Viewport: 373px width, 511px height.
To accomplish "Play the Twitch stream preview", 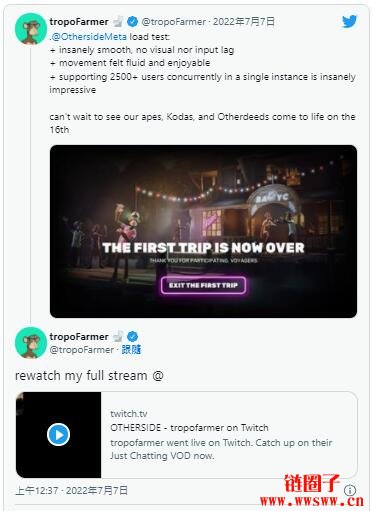I will click(58, 434).
